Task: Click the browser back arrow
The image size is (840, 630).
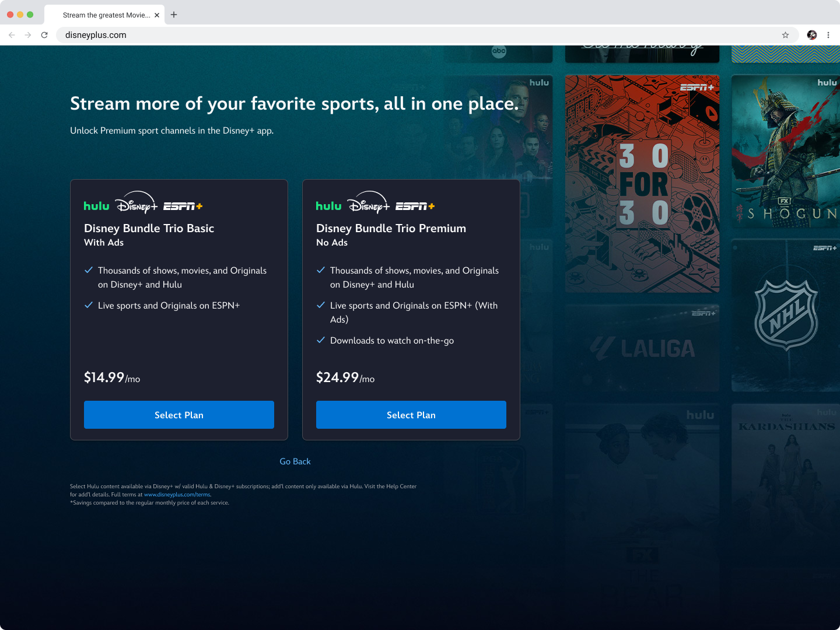Action: coord(12,35)
